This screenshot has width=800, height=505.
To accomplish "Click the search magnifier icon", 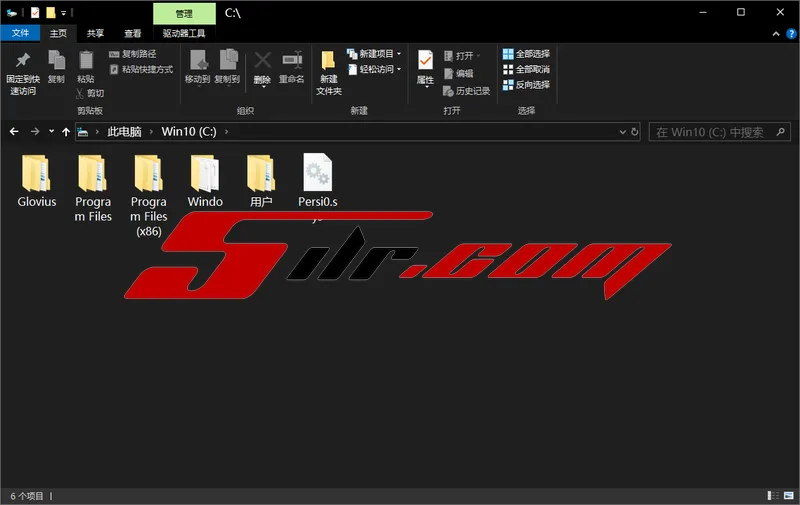I will point(780,132).
